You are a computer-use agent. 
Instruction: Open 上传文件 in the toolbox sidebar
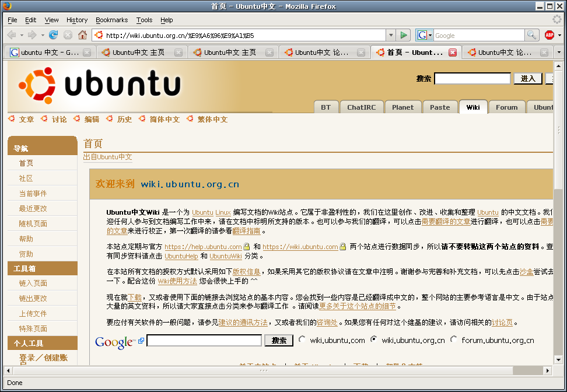[33, 313]
